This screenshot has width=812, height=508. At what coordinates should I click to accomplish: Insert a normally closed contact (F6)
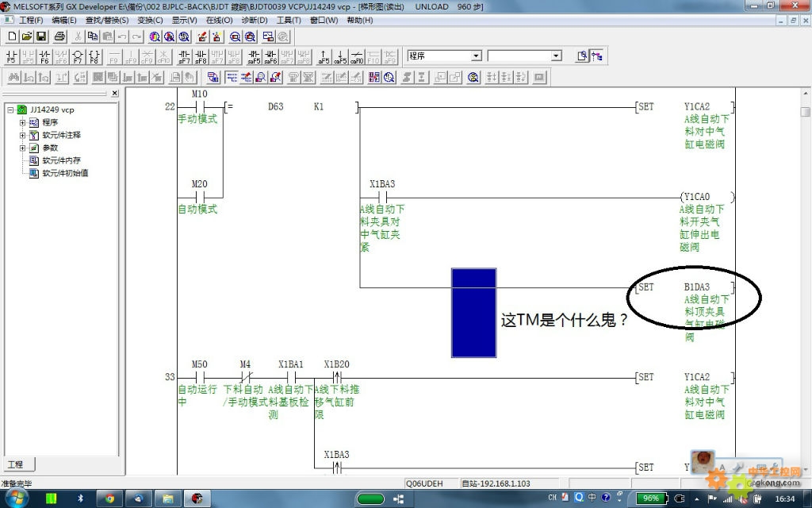[x=44, y=57]
